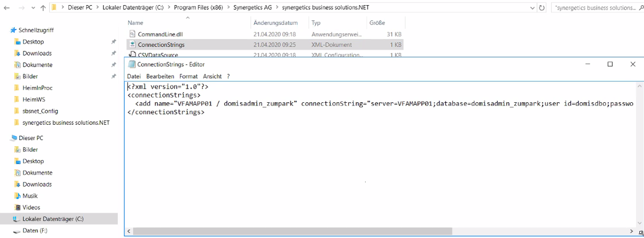
Task: Click pin icon next to Dokumente
Action: click(113, 65)
